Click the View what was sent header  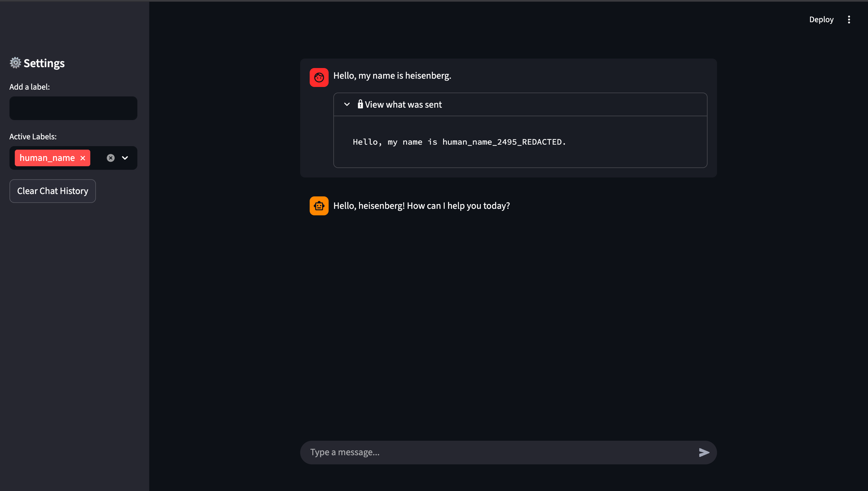click(403, 104)
